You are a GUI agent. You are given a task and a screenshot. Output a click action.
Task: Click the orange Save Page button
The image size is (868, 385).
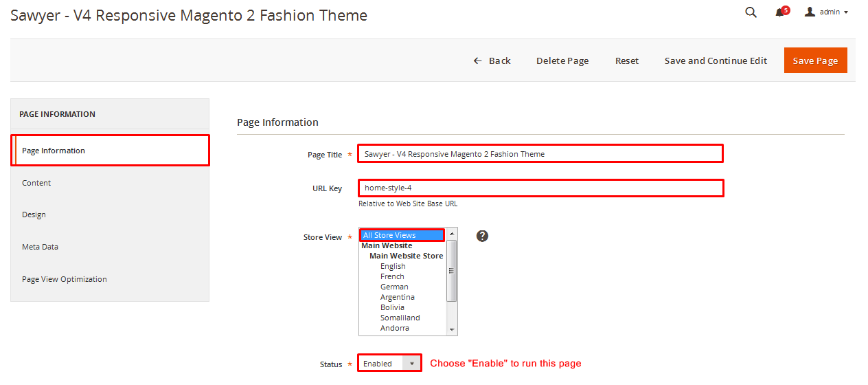click(815, 60)
